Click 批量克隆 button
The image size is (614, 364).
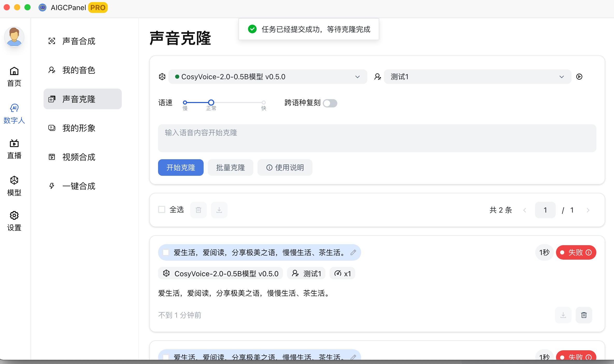[x=231, y=168]
